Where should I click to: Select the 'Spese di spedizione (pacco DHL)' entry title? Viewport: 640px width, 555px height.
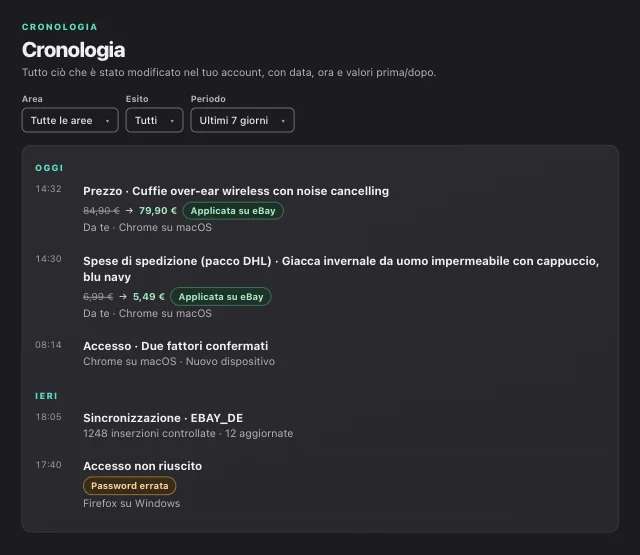[341, 269]
